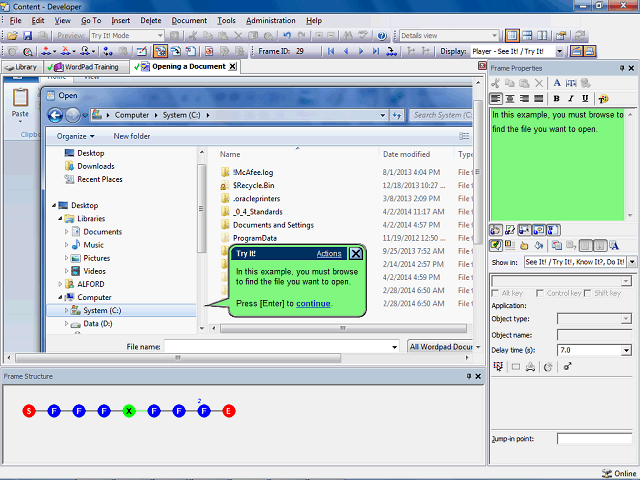Toggle the Frame Properties panel display button
The height and width of the screenshot is (480, 640).
tap(576, 51)
